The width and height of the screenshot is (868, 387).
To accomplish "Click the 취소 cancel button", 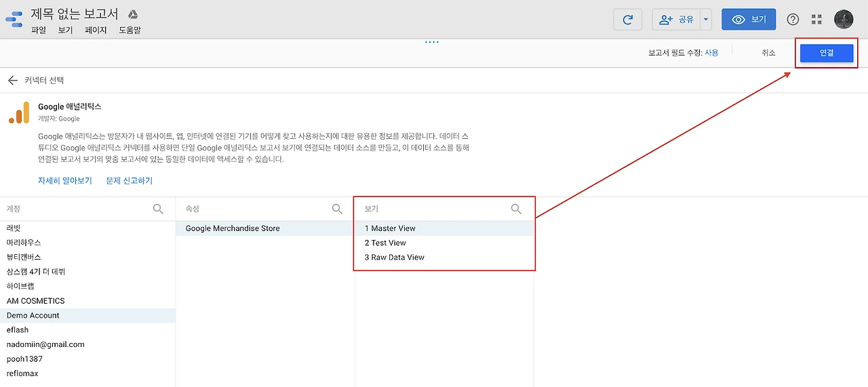I will (768, 53).
